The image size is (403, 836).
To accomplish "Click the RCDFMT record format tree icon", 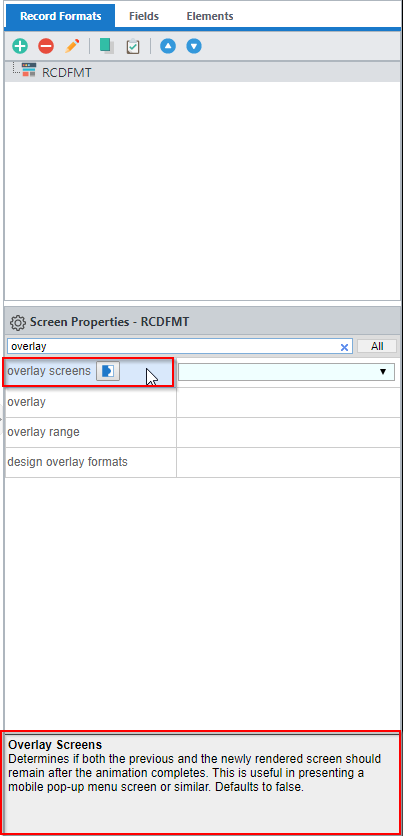I will [29, 71].
